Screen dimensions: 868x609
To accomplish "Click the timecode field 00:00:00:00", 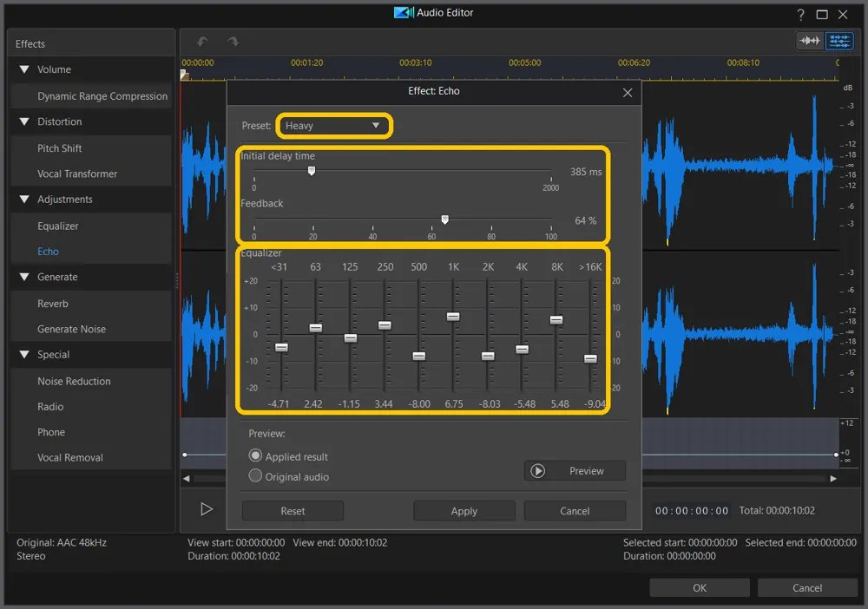I will coord(692,511).
